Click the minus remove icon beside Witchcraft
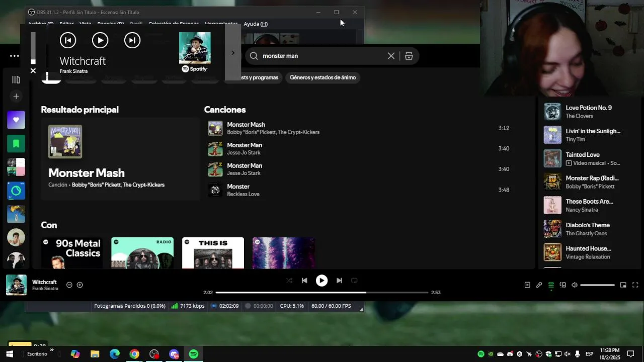The height and width of the screenshot is (362, 644). (69, 285)
